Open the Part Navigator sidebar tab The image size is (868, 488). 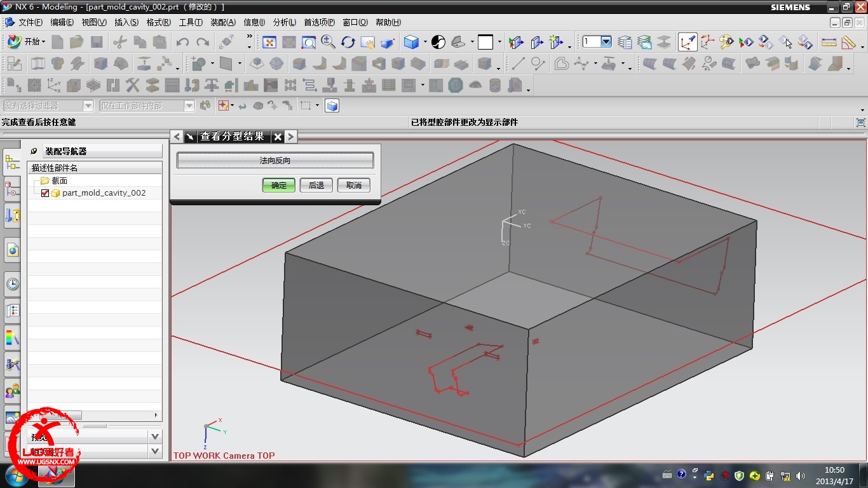coord(12,189)
